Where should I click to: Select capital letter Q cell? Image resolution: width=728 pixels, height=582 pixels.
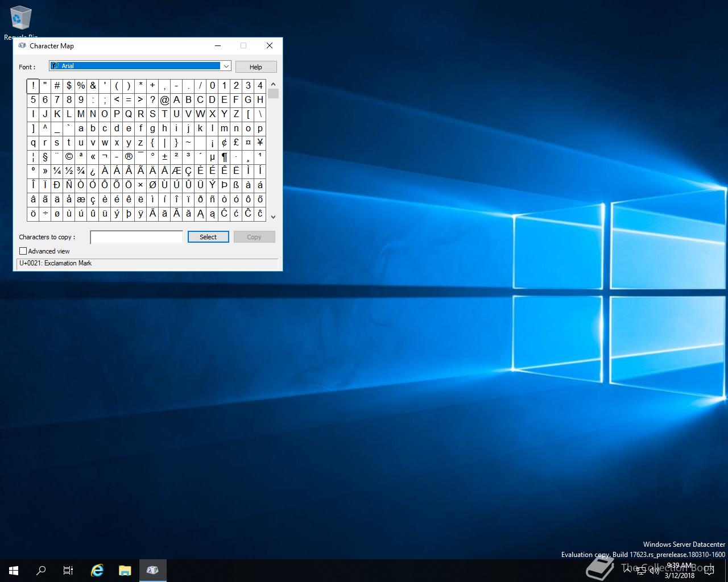pyautogui.click(x=129, y=114)
